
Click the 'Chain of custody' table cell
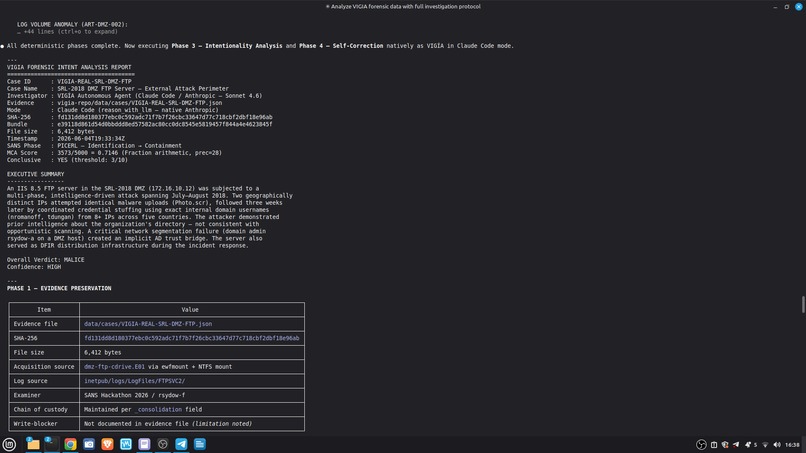(x=44, y=410)
